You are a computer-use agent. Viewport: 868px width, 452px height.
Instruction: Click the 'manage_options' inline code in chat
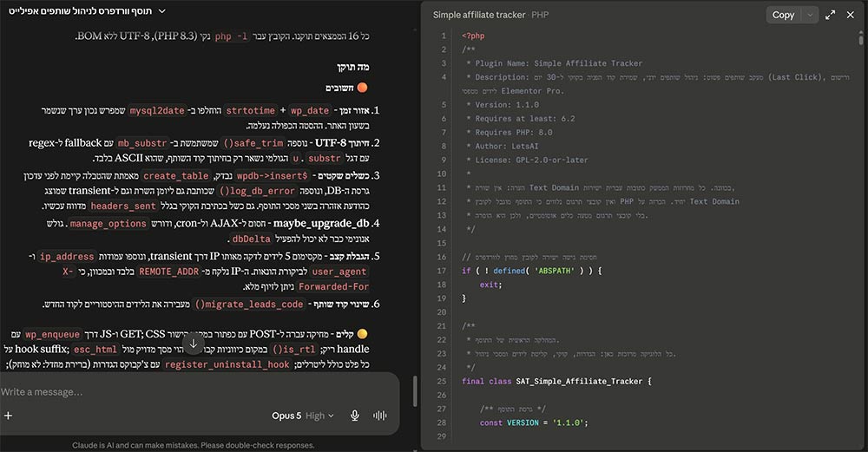(x=108, y=224)
